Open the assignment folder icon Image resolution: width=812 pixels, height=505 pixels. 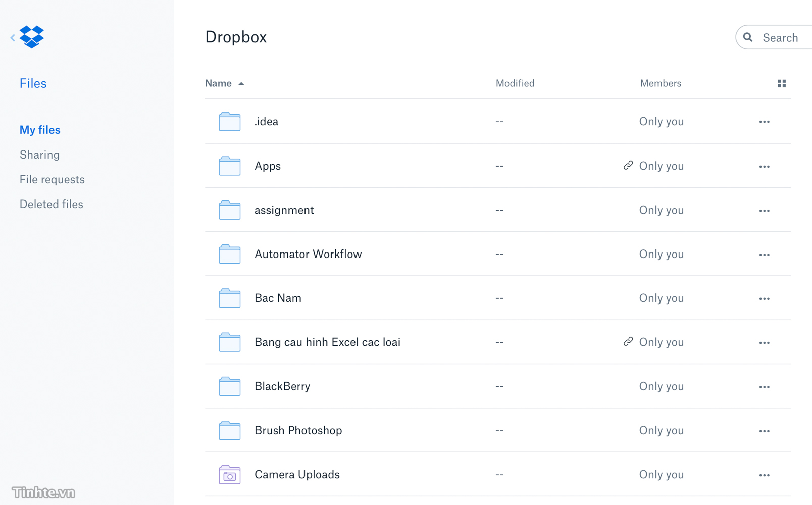click(229, 210)
